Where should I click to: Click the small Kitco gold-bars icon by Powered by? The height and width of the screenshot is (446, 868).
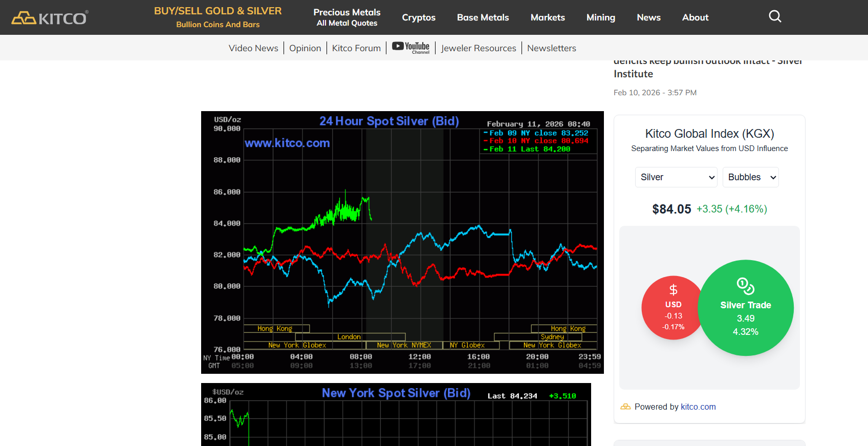[625, 407]
